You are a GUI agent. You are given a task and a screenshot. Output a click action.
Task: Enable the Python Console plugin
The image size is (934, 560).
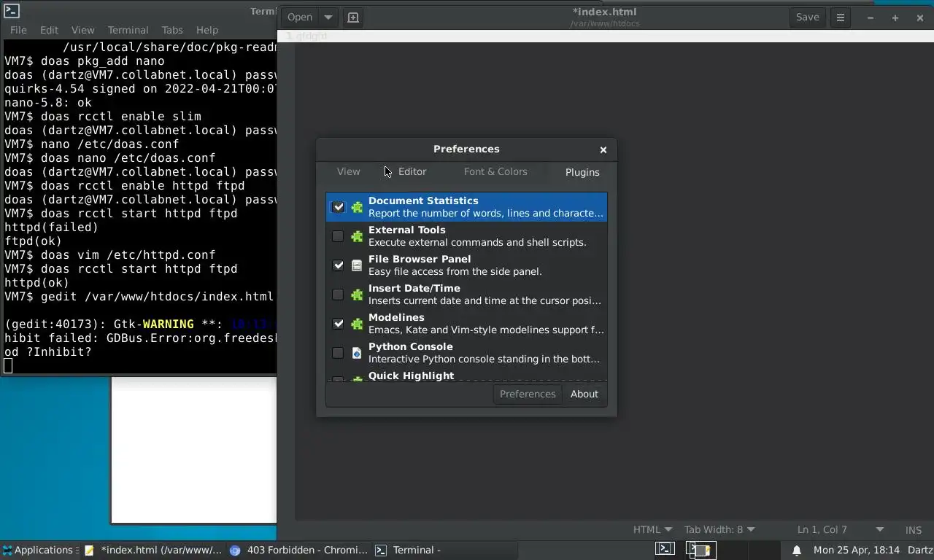[x=338, y=353]
